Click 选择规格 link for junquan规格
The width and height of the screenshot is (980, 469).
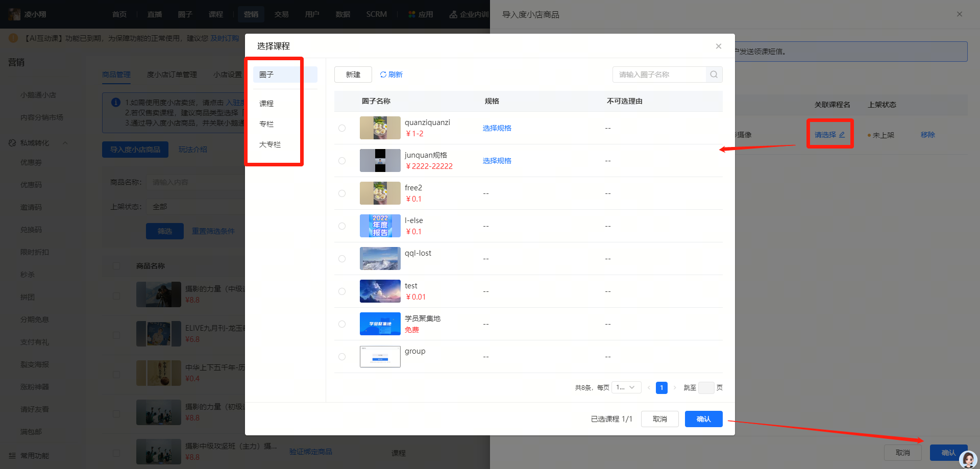point(497,161)
